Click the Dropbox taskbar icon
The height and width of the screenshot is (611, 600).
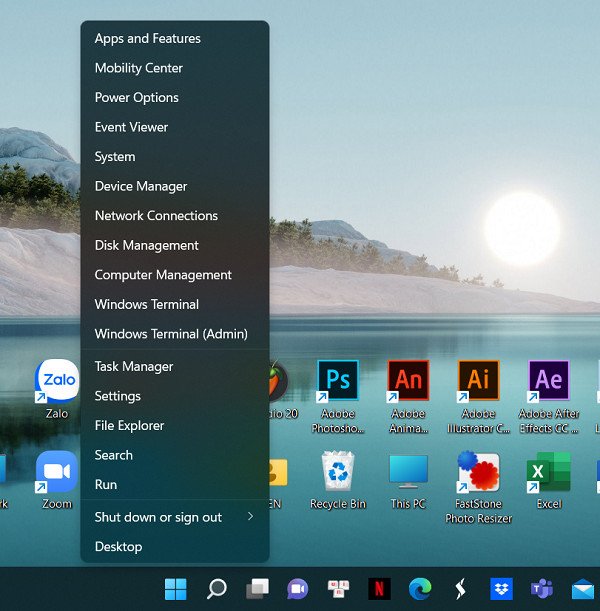pyautogui.click(x=501, y=589)
